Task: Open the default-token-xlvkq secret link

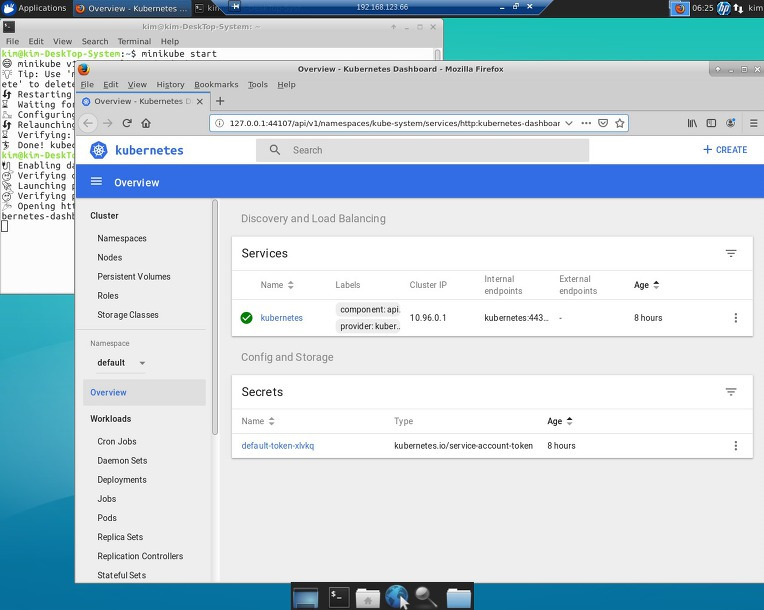Action: (x=278, y=445)
